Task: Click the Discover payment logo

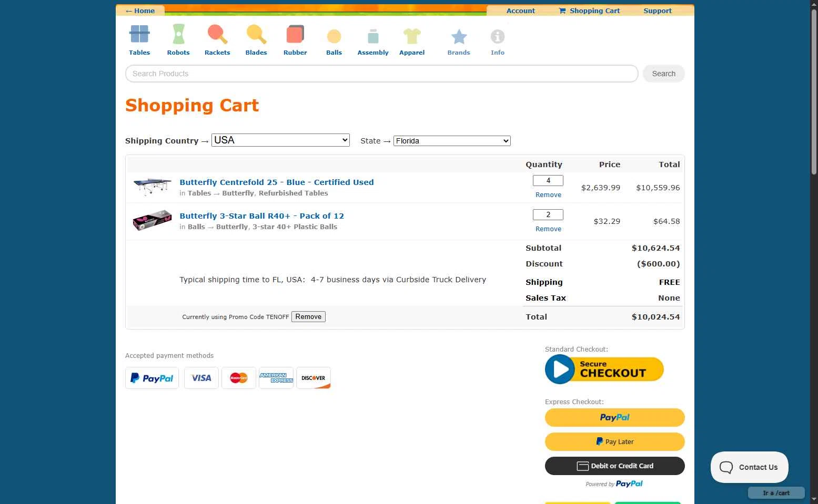Action: [314, 378]
